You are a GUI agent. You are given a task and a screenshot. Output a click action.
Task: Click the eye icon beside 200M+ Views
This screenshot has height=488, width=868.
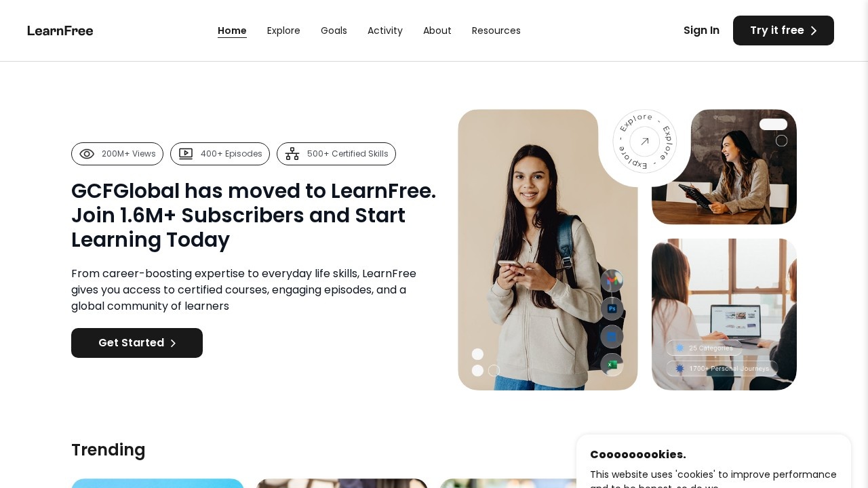[x=87, y=154]
